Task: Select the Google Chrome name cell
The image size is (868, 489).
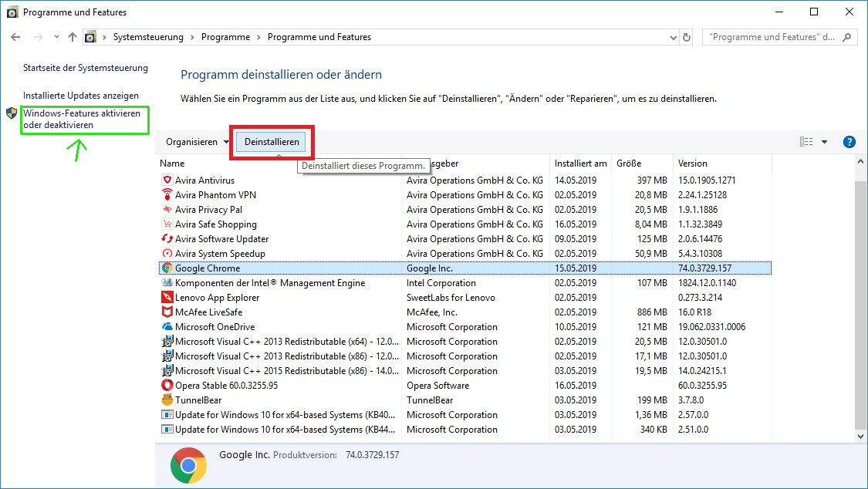Action: tap(208, 268)
